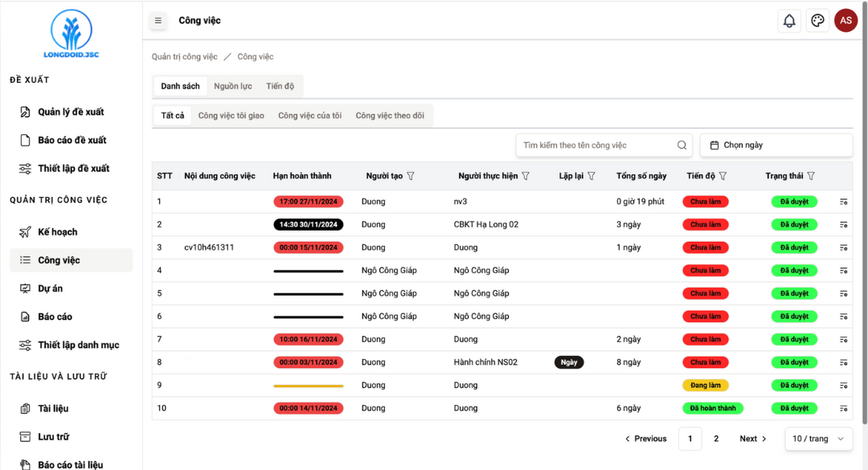The width and height of the screenshot is (868, 470).
Task: Expand the 10 / trang page size dropdown
Action: coord(818,439)
